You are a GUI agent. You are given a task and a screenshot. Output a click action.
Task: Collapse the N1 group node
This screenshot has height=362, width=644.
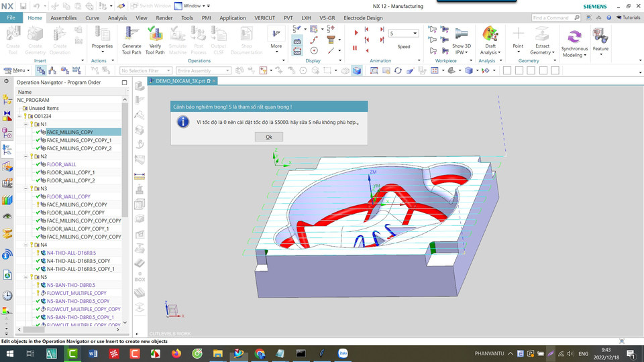point(25,124)
